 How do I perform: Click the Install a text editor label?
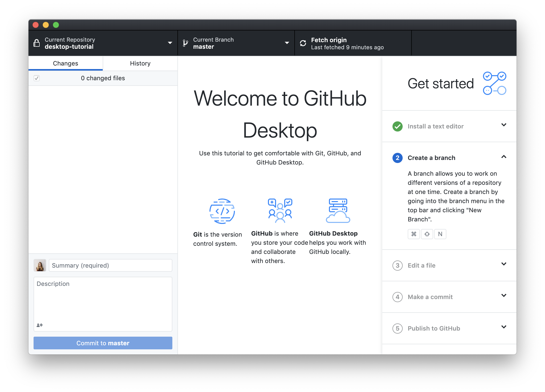coord(436,126)
